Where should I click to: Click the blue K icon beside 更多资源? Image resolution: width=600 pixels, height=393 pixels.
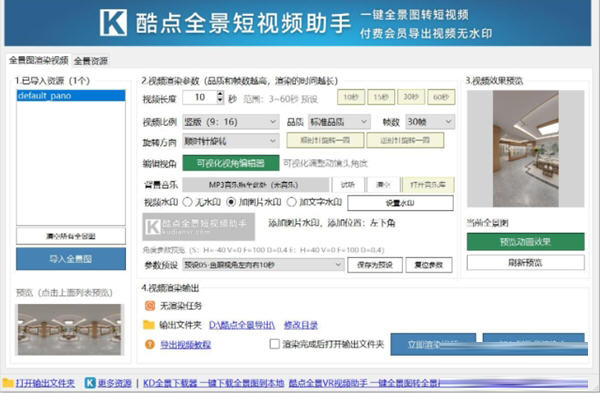(90, 383)
